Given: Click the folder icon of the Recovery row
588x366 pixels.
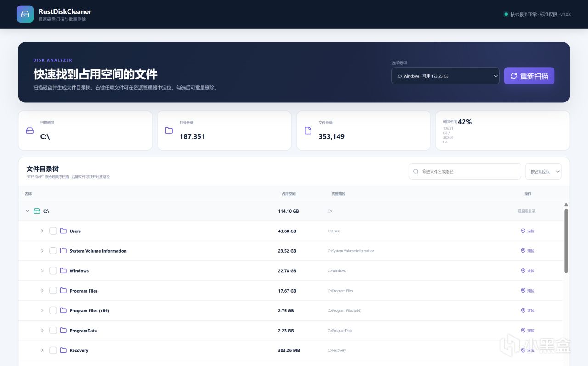Looking at the screenshot, I should tap(63, 350).
